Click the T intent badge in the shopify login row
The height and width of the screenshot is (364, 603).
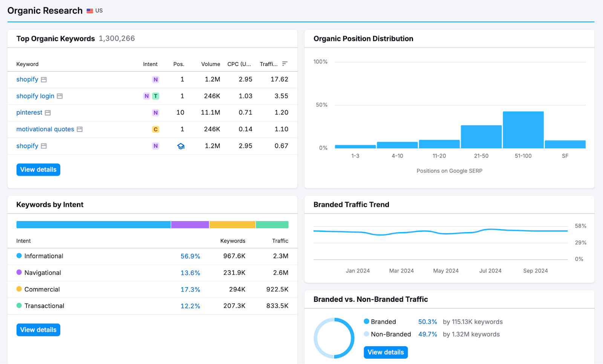(156, 96)
